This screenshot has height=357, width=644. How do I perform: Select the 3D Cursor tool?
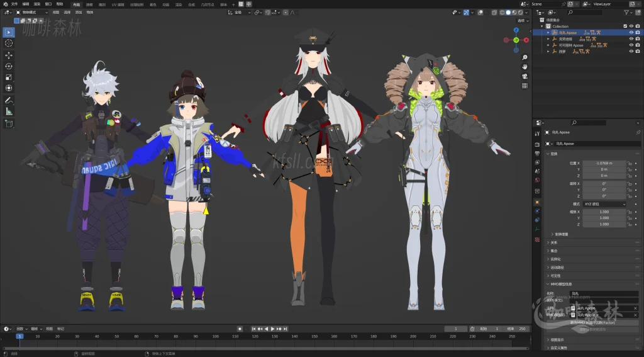coord(9,43)
